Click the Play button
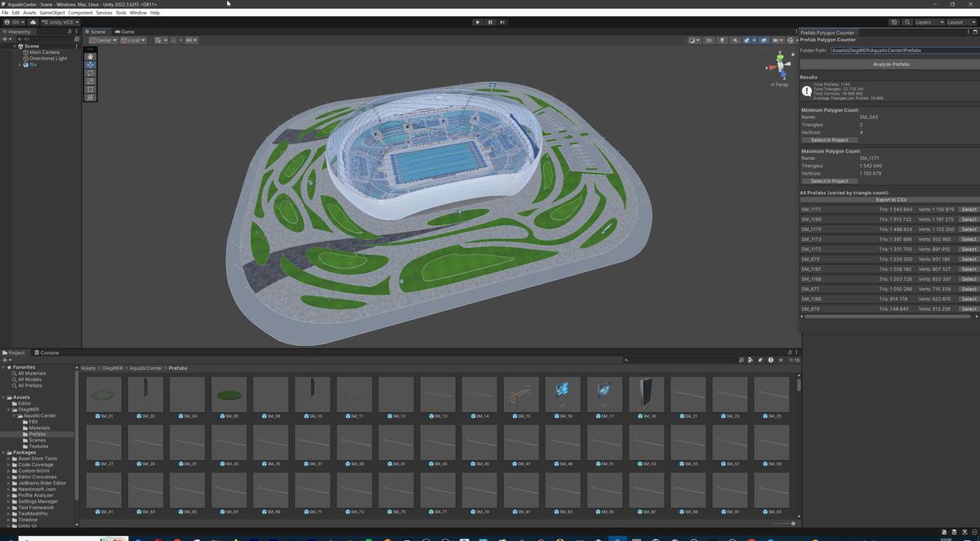This screenshot has height=541, width=980. (x=478, y=22)
